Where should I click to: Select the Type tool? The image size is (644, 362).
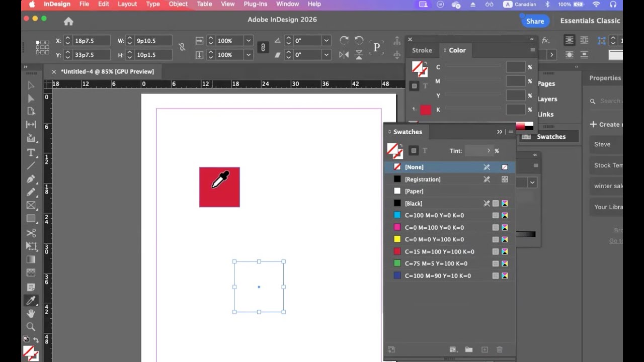pyautogui.click(x=31, y=152)
